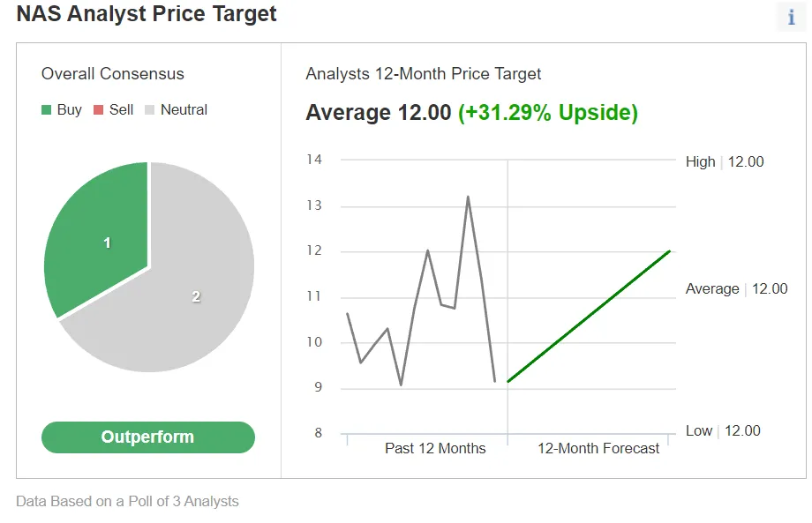The image size is (812, 523).
Task: Click the Average 12.00 side label
Action: click(736, 288)
